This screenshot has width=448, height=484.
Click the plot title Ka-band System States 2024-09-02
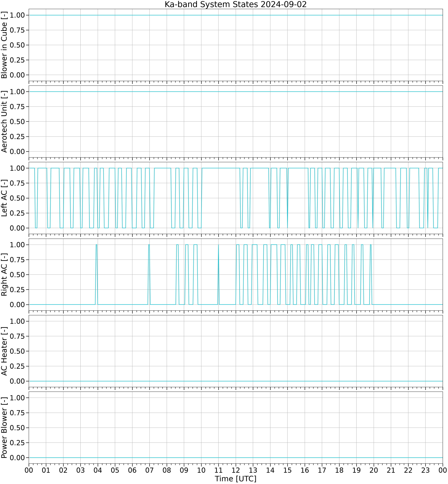point(235,4)
